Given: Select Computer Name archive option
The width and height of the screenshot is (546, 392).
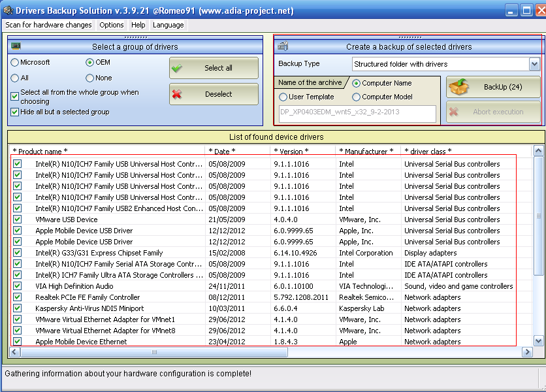Looking at the screenshot, I should click(x=356, y=83).
